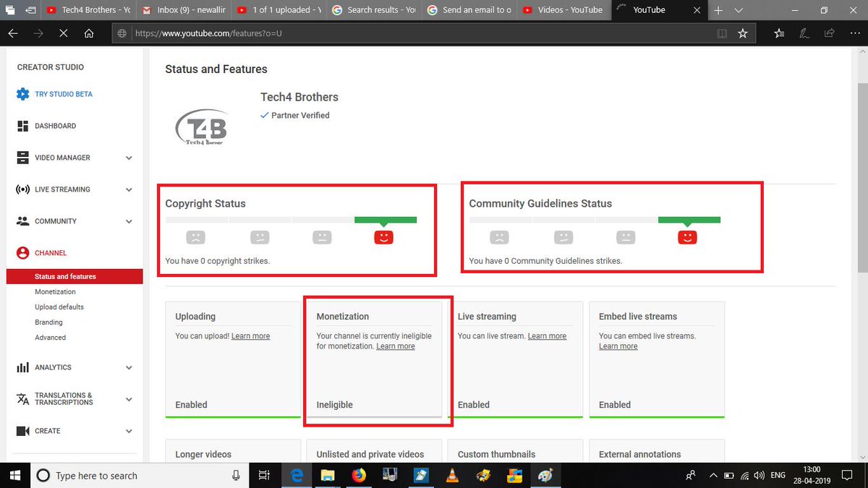Click the TRY STUDIO BETA link
Viewport: 868px width, 488px height.
pos(64,94)
